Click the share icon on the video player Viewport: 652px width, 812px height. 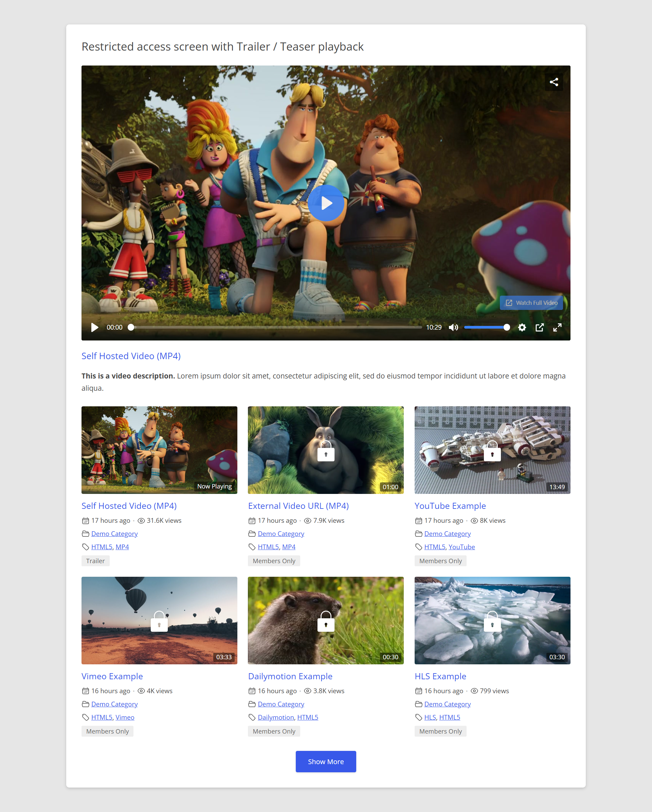point(554,82)
